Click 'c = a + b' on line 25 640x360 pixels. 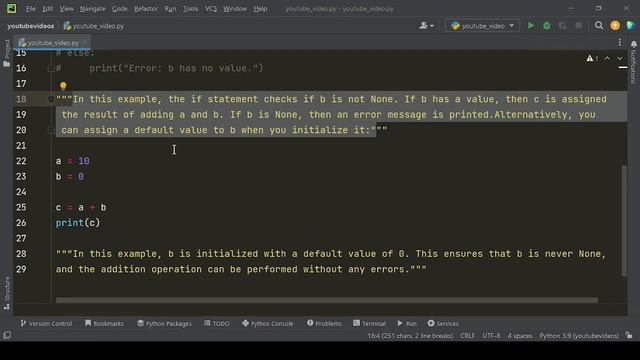pyautogui.click(x=81, y=207)
